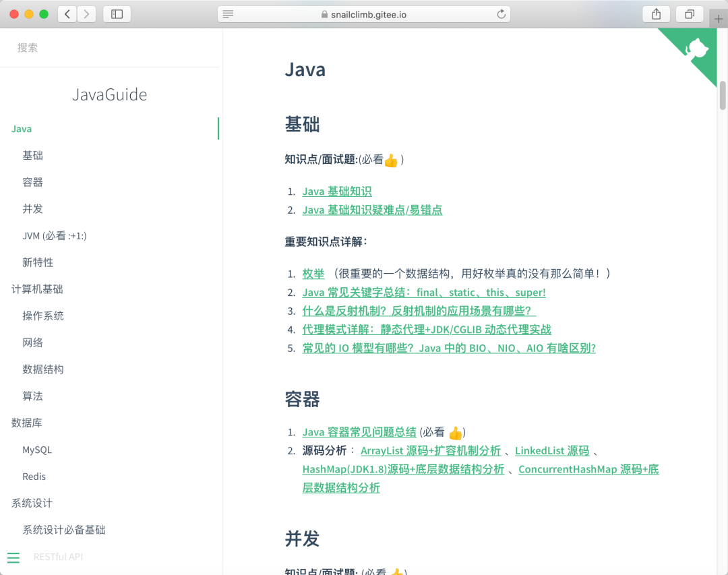Click the 重要知识点详解 label
728x575 pixels.
coord(326,241)
